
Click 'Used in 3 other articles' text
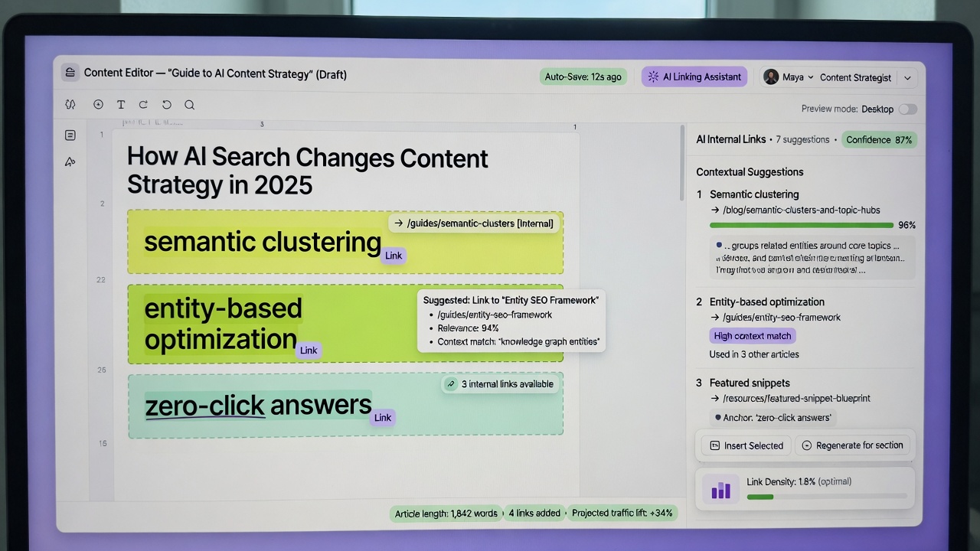coord(754,354)
